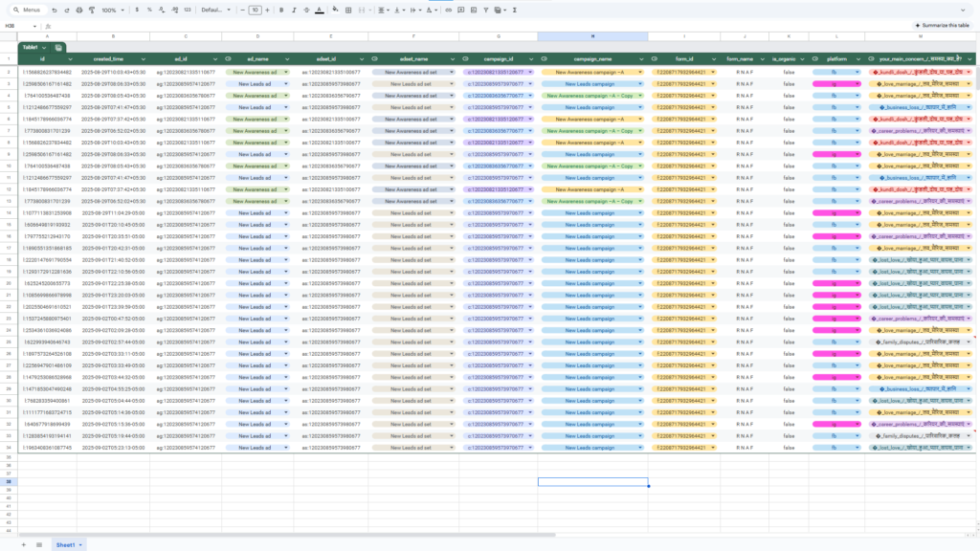Click the Add new sheet plus icon
The width and height of the screenshot is (980, 551).
click(24, 544)
